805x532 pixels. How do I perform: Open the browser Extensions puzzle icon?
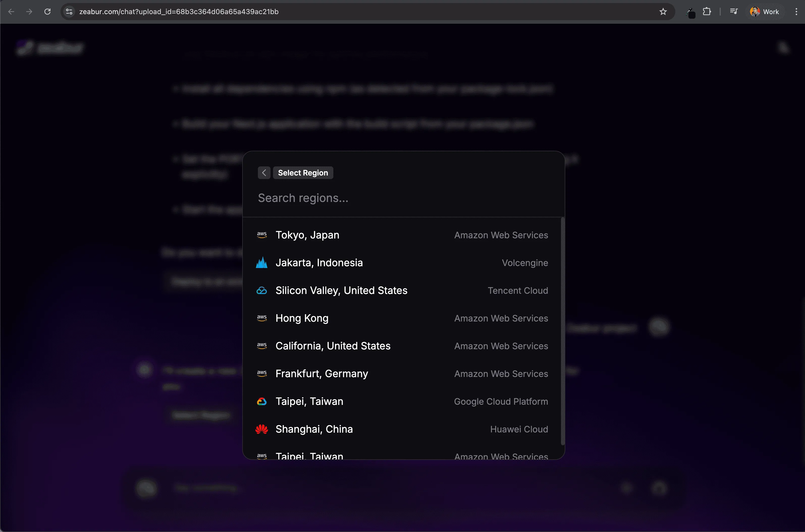pos(707,12)
